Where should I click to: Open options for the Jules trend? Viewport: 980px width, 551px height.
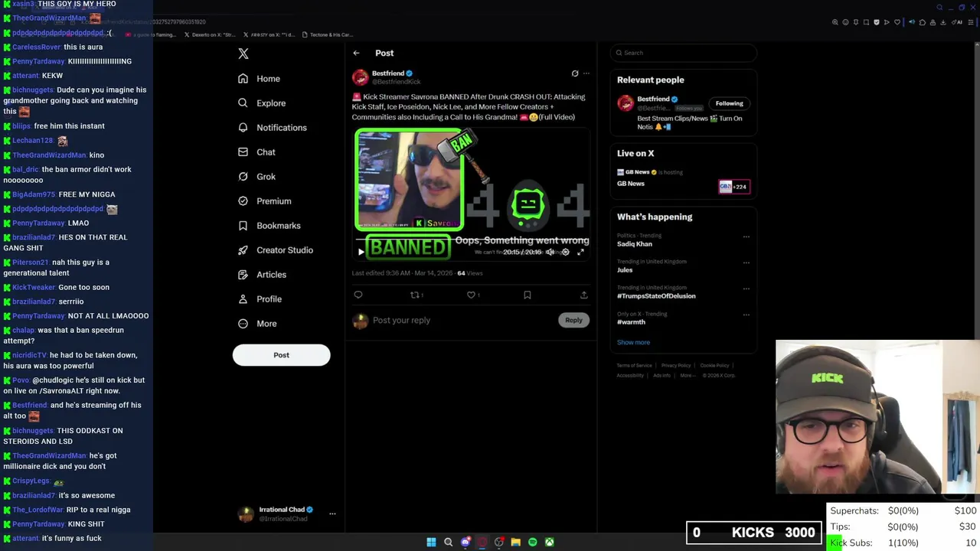tap(746, 262)
